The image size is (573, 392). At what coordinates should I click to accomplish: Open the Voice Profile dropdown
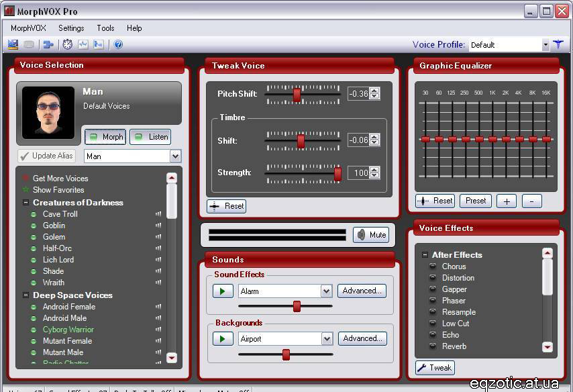click(545, 44)
